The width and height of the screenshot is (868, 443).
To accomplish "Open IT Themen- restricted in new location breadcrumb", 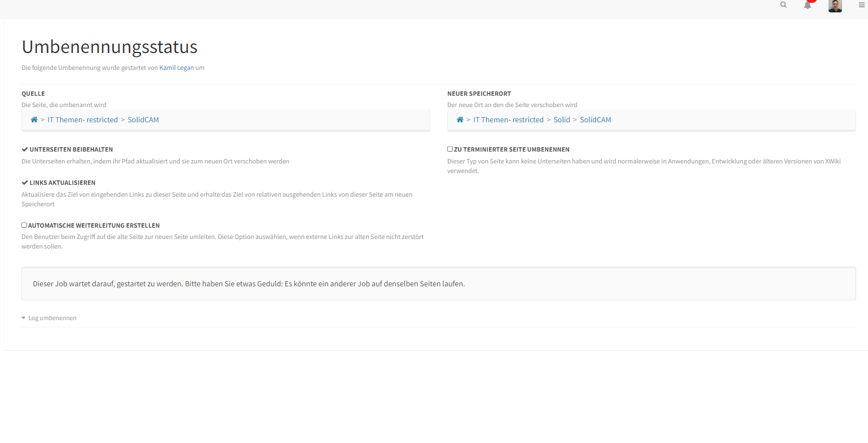I will click(508, 119).
